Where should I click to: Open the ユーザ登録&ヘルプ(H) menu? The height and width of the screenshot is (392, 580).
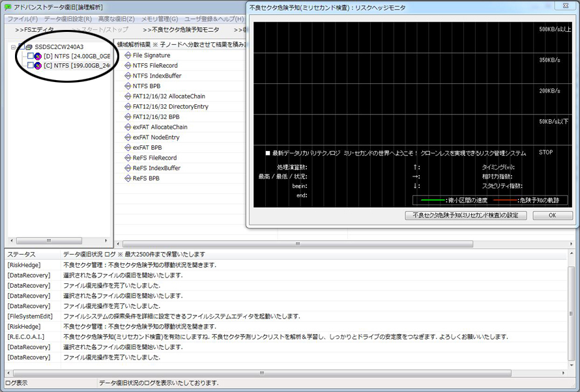coord(214,19)
